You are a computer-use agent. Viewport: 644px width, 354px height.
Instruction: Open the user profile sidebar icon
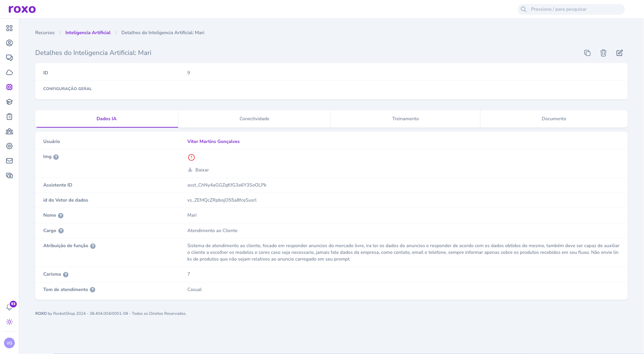[9, 43]
